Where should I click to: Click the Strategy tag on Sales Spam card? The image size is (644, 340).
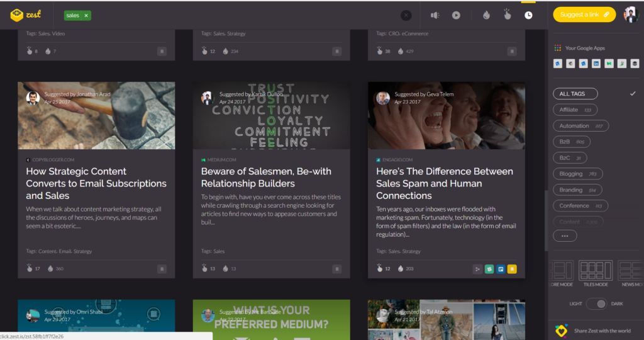point(411,251)
